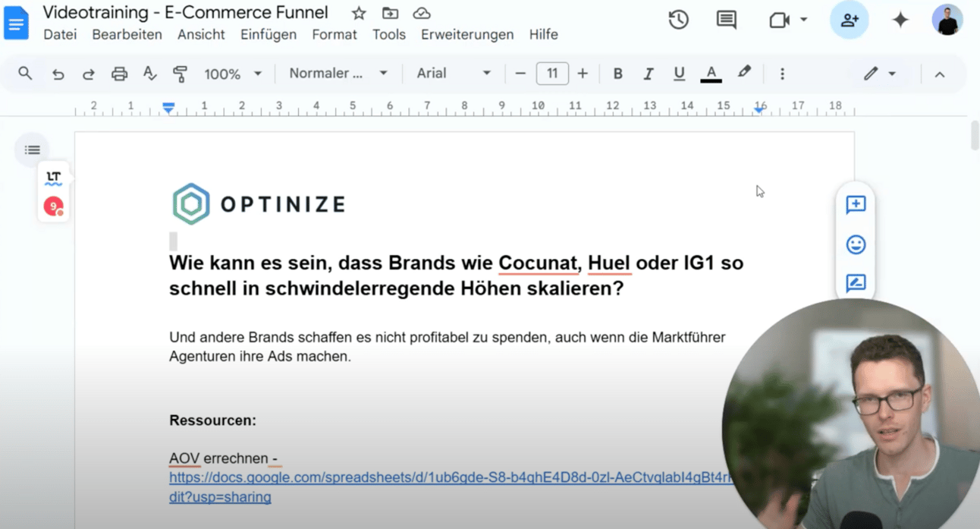
Task: Add a comment from the side panel
Action: pos(856,204)
